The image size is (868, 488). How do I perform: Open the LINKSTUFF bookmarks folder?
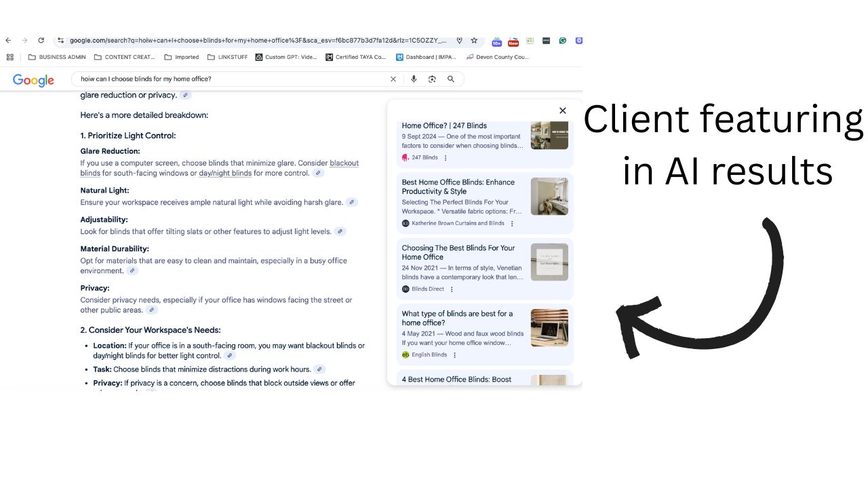[x=227, y=58]
